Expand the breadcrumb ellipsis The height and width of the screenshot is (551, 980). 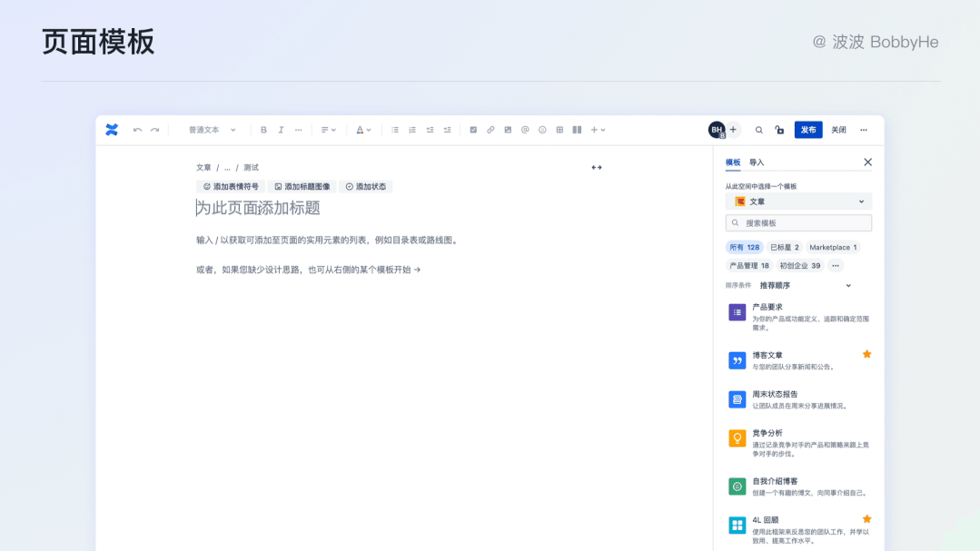click(227, 167)
